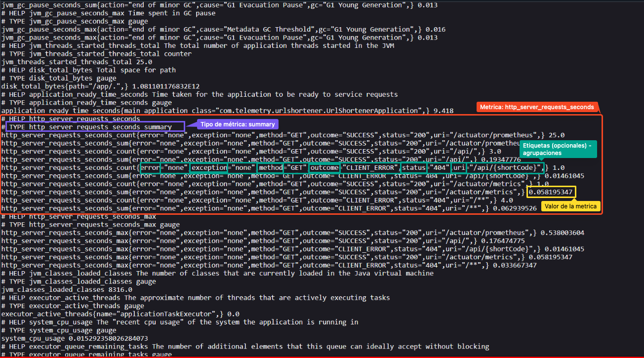
Task: Select the highlighted TYPE http_server_requests_seconds summary line
Action: tap(92, 127)
